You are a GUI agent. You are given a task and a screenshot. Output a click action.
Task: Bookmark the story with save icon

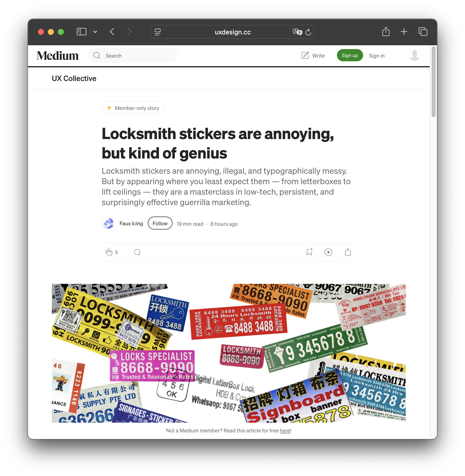coord(310,252)
